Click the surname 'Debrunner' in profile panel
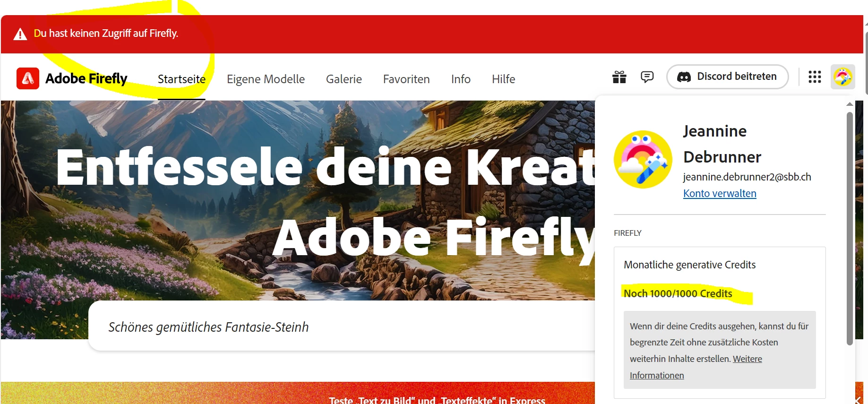This screenshot has width=868, height=404. [x=722, y=157]
